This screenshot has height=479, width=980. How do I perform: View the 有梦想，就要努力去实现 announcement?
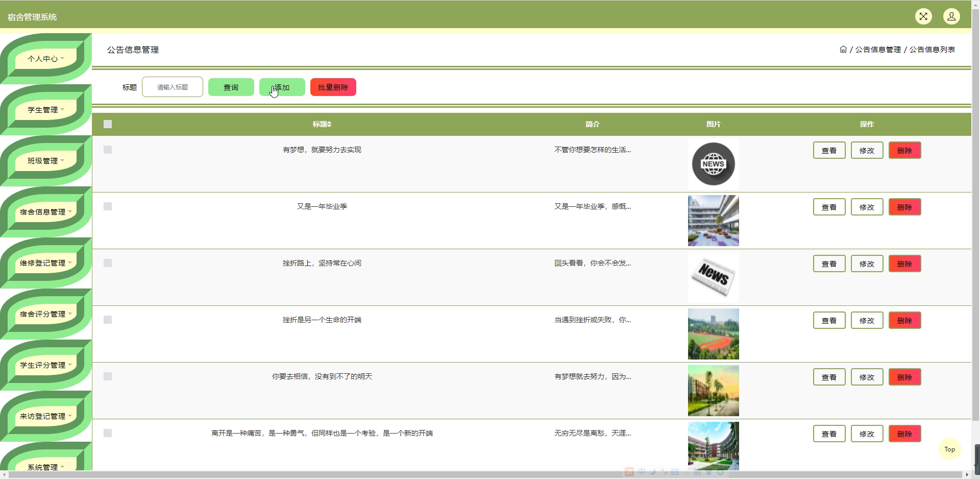(829, 151)
